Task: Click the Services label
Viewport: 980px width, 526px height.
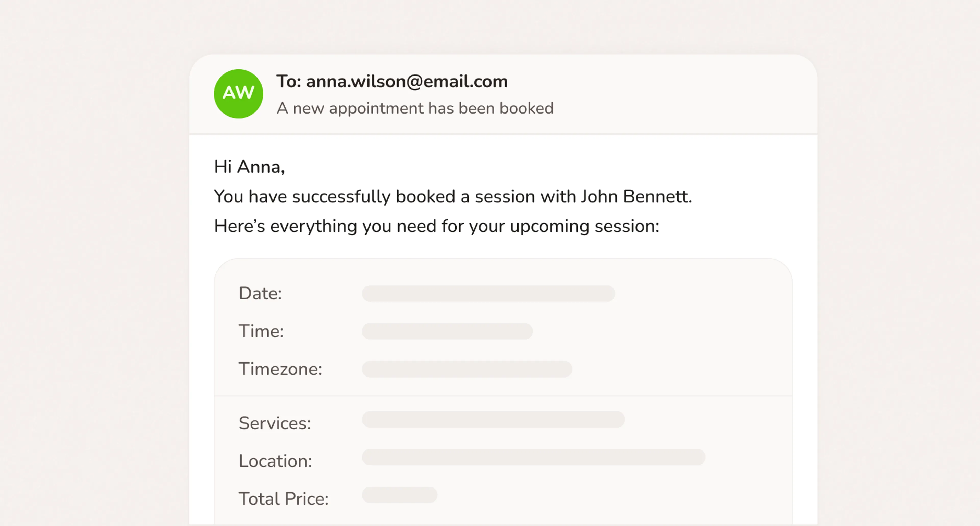Action: [x=275, y=423]
